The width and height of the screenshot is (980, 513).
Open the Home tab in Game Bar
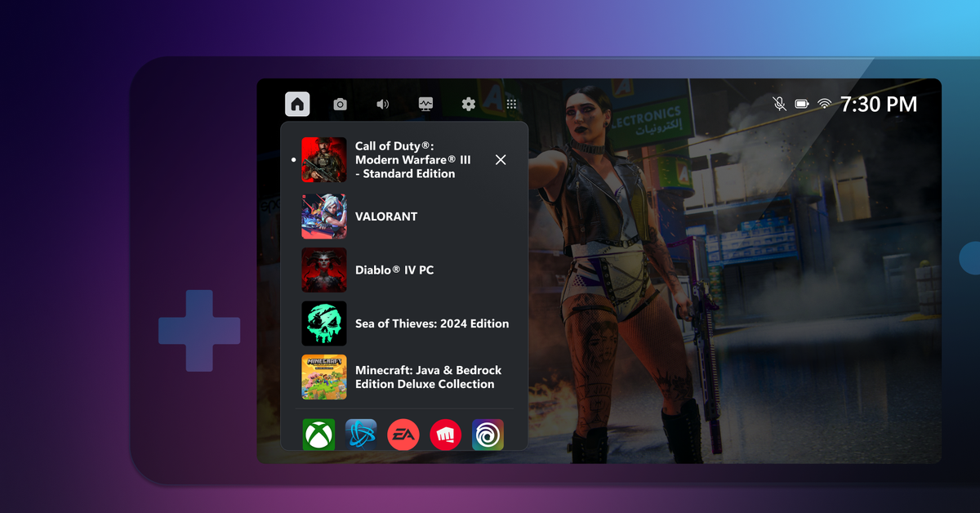click(x=297, y=104)
